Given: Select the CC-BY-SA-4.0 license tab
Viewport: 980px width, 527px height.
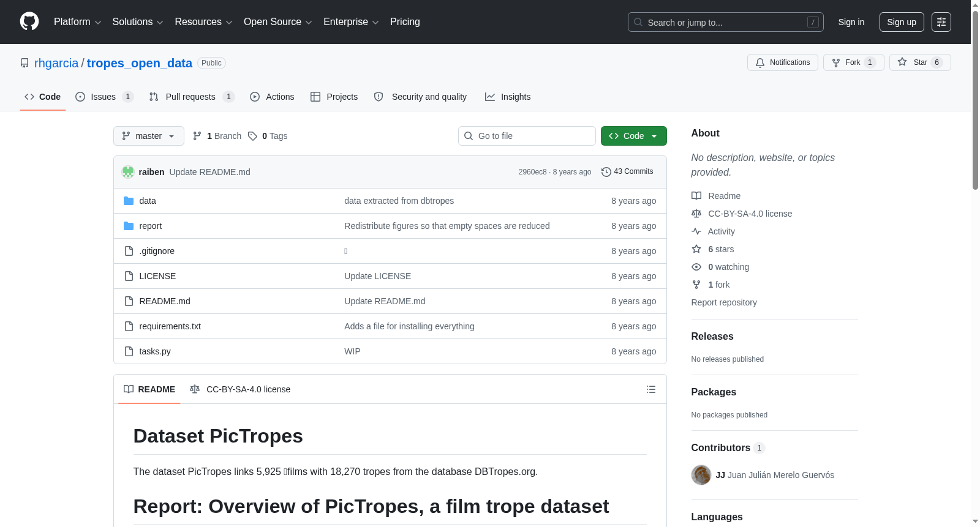Looking at the screenshot, I should click(240, 389).
